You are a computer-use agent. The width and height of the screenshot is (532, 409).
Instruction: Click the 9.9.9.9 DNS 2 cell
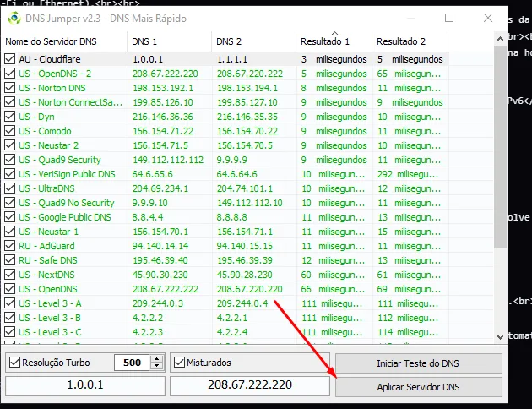click(x=232, y=160)
